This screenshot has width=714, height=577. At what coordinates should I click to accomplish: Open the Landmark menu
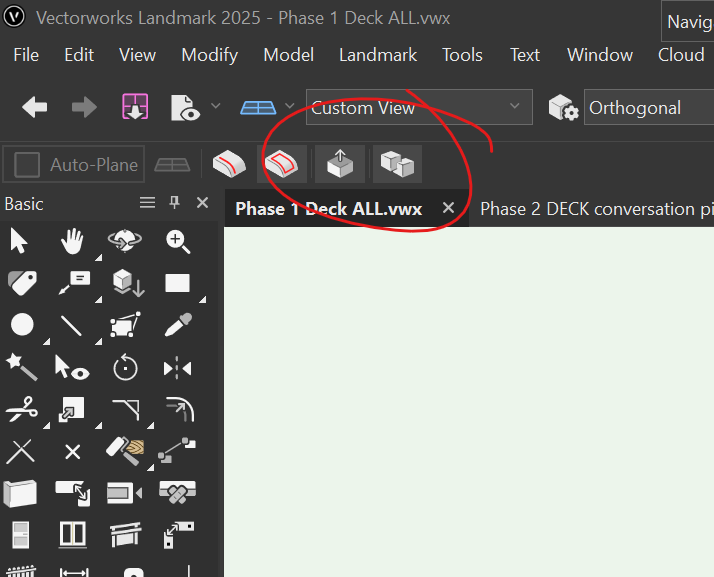click(x=378, y=55)
